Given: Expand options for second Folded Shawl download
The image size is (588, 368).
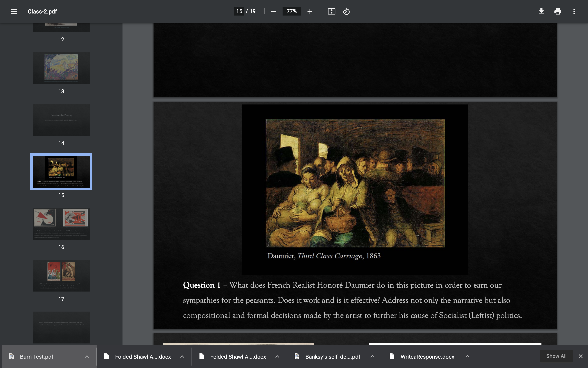Looking at the screenshot, I should click(277, 357).
